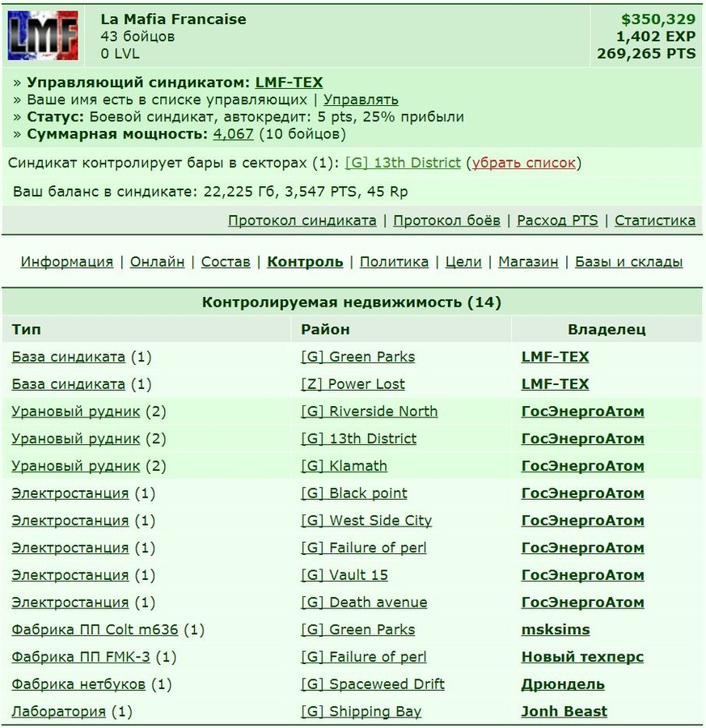The image size is (706, 728).
Task: Show the Статистика page
Action: tap(655, 221)
